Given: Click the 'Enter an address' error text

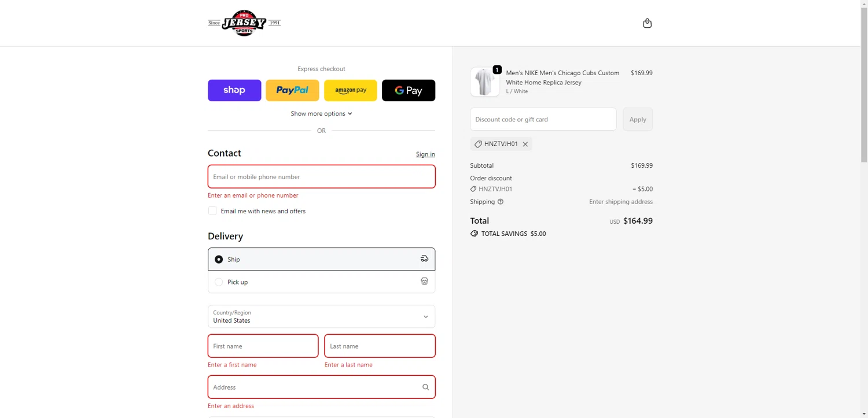Looking at the screenshot, I should pos(231,406).
